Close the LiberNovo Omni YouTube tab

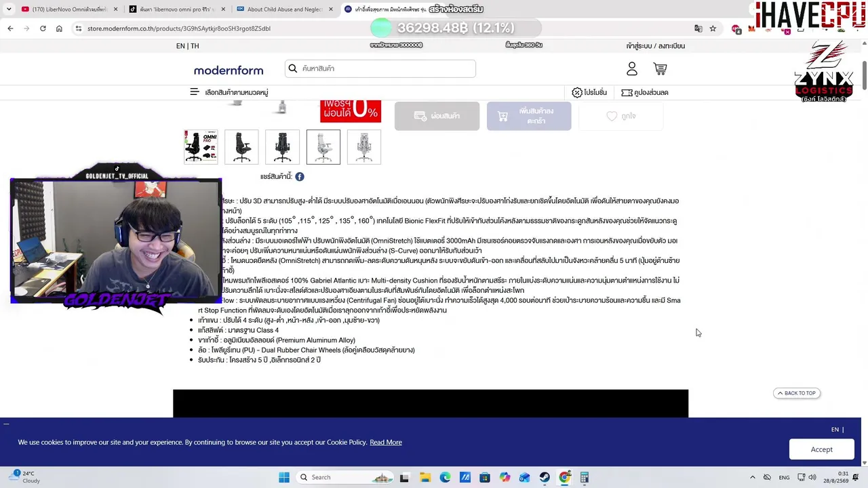(115, 9)
